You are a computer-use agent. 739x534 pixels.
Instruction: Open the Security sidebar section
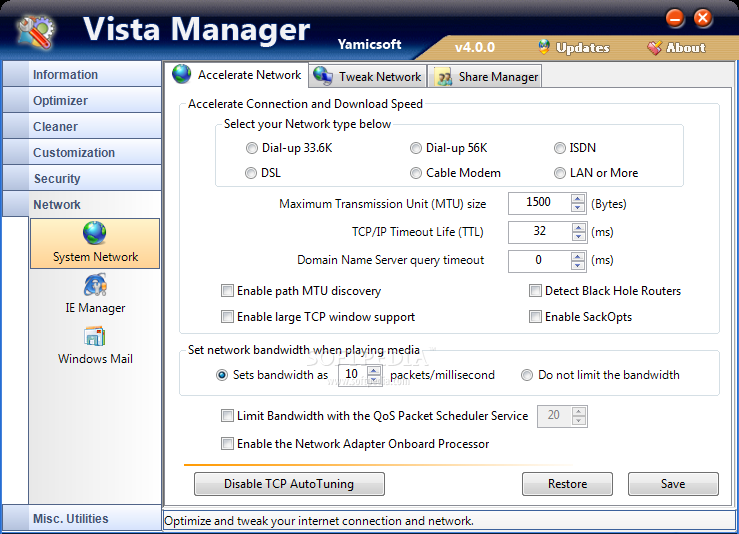[x=82, y=178]
